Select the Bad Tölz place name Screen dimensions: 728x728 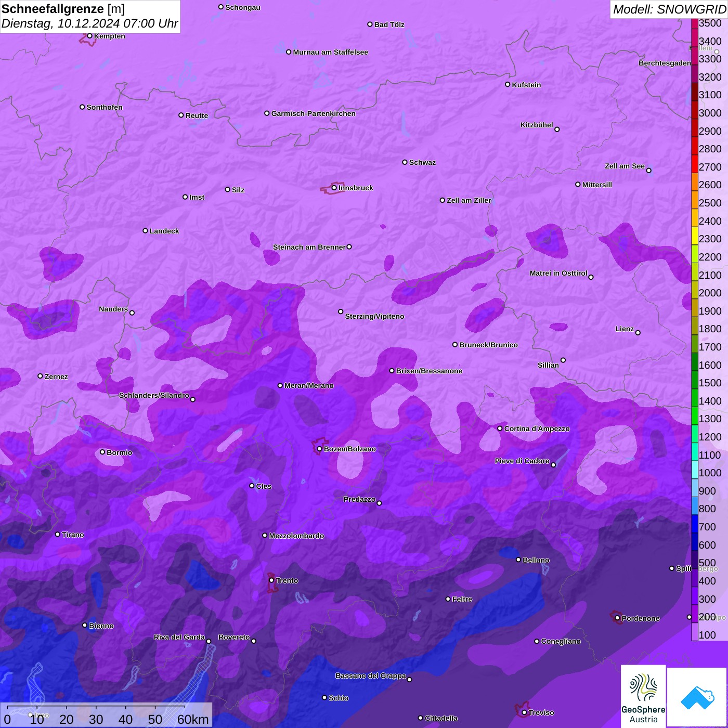pyautogui.click(x=389, y=24)
